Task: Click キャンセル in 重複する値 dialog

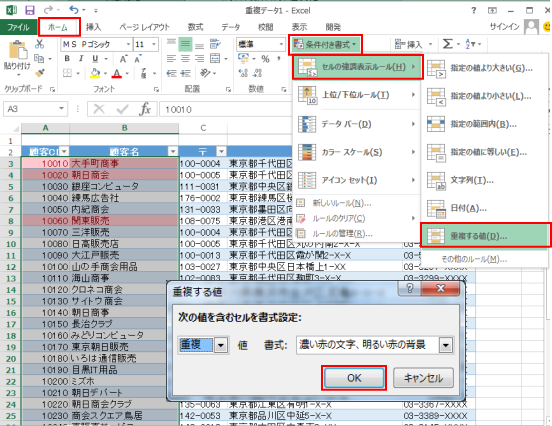Action: pos(423,378)
